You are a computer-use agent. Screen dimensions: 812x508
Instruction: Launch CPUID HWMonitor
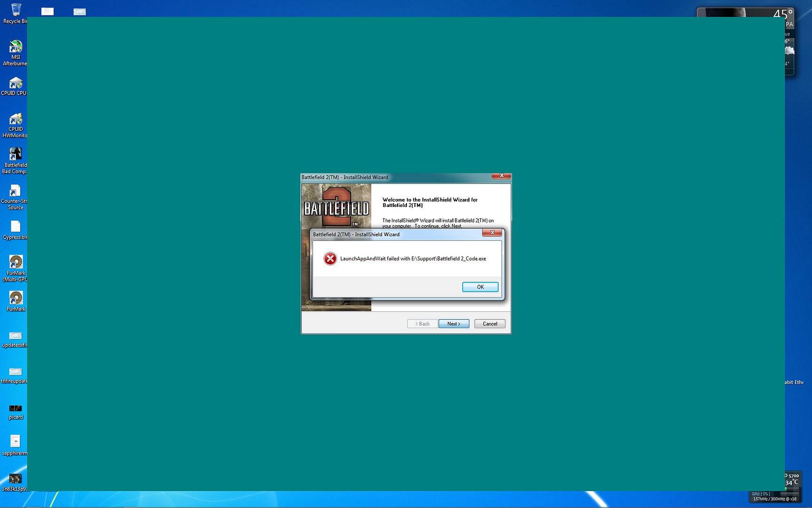click(15, 118)
